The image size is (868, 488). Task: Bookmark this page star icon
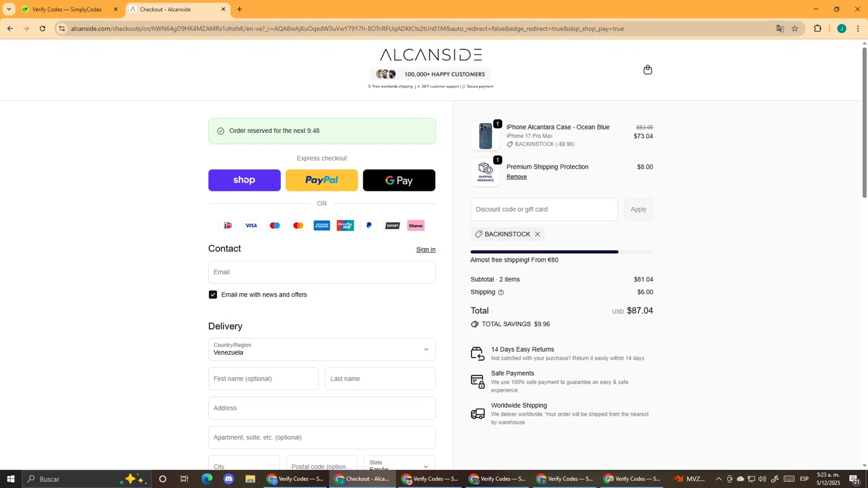(x=795, y=28)
